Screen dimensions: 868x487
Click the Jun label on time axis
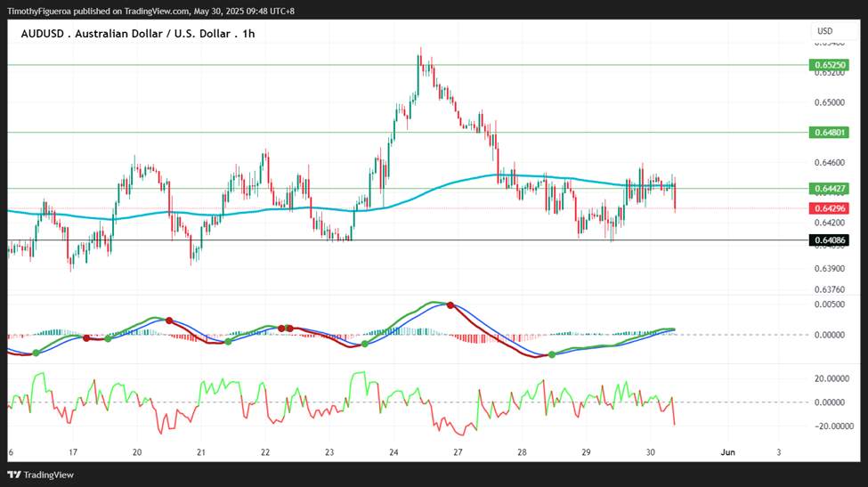tap(728, 452)
